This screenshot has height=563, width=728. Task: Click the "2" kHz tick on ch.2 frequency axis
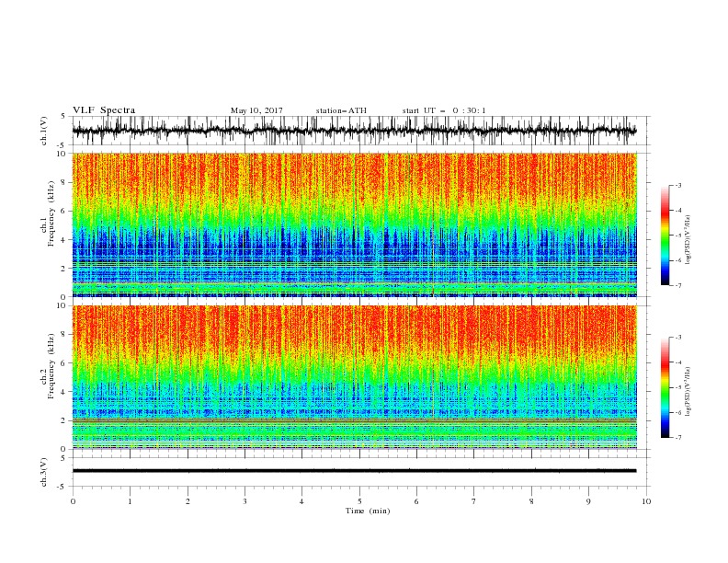coord(63,420)
